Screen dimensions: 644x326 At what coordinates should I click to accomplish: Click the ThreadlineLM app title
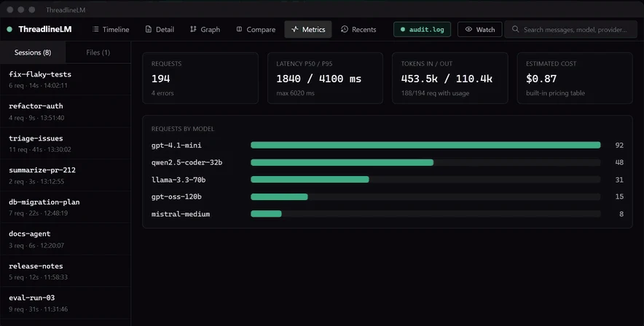[x=45, y=30]
